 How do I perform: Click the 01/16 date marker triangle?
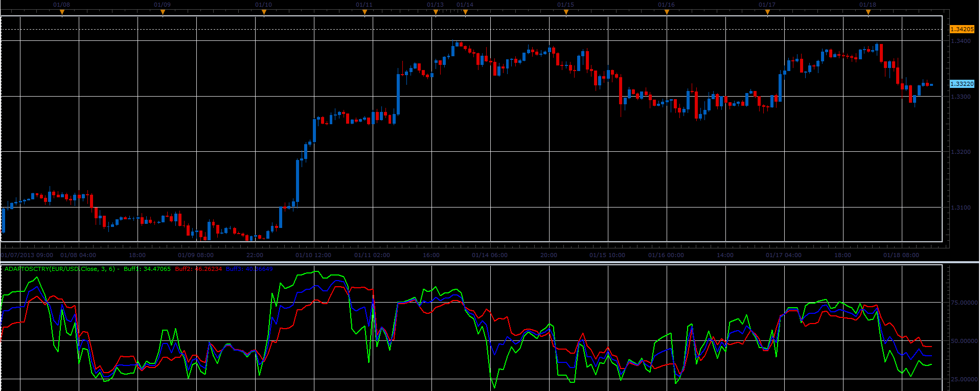(x=667, y=12)
